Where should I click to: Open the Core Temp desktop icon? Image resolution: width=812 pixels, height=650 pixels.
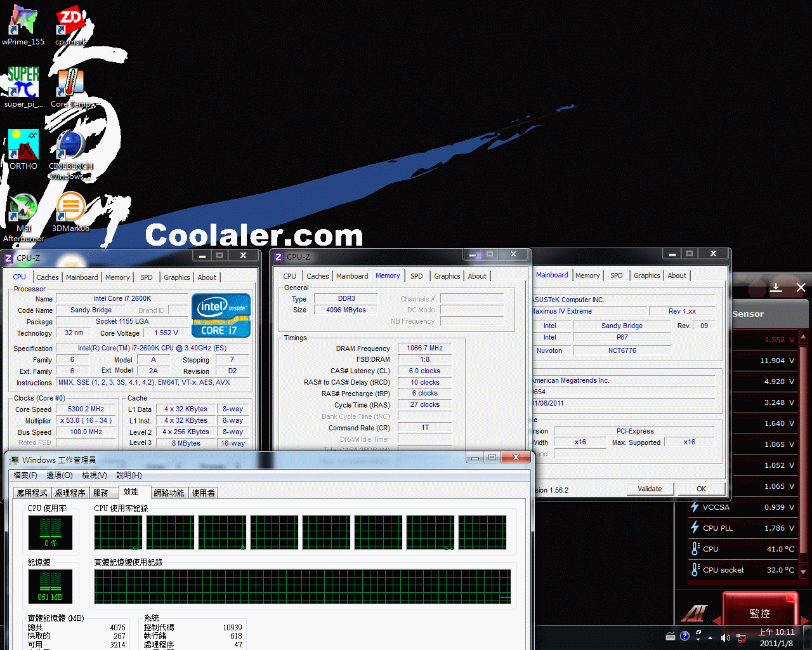[70, 87]
